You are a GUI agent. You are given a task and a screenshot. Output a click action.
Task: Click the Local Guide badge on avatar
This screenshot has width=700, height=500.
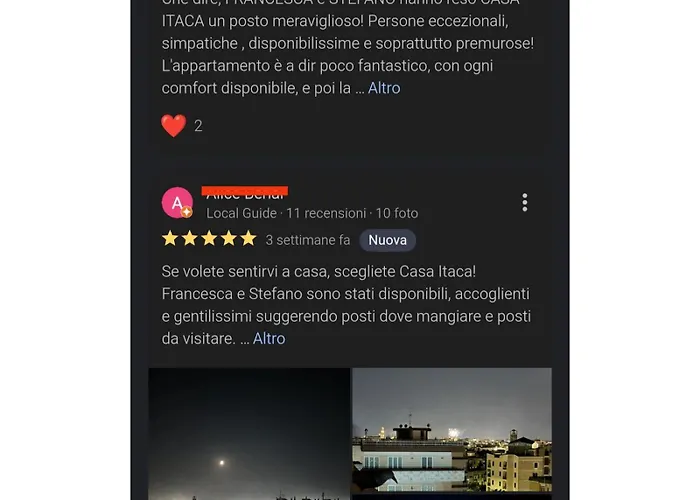tap(187, 212)
